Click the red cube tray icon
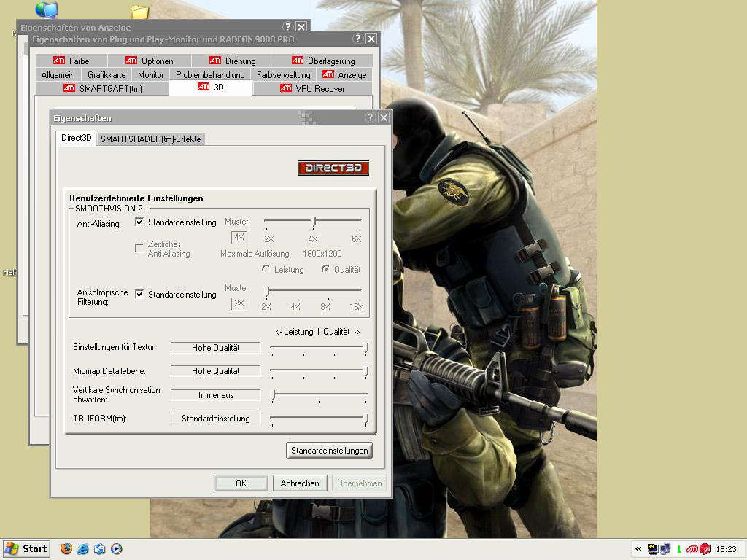This screenshot has width=747, height=560. point(705,549)
